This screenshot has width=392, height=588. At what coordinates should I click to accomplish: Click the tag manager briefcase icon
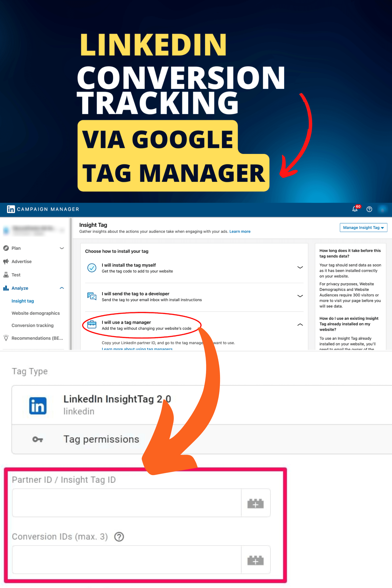point(92,324)
